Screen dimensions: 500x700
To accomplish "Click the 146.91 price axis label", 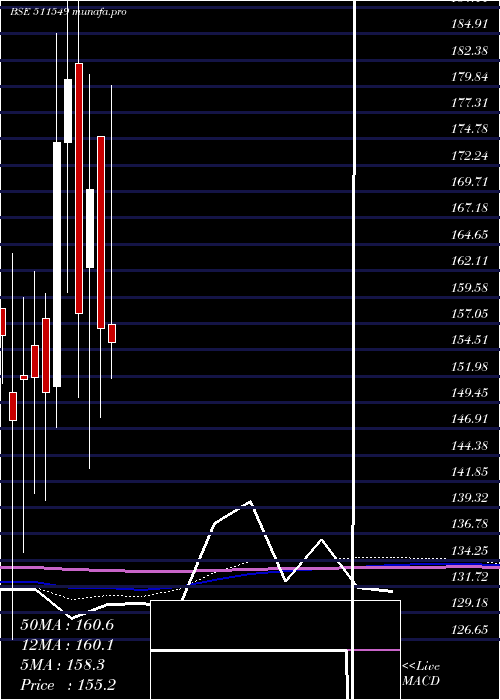I will [470, 419].
